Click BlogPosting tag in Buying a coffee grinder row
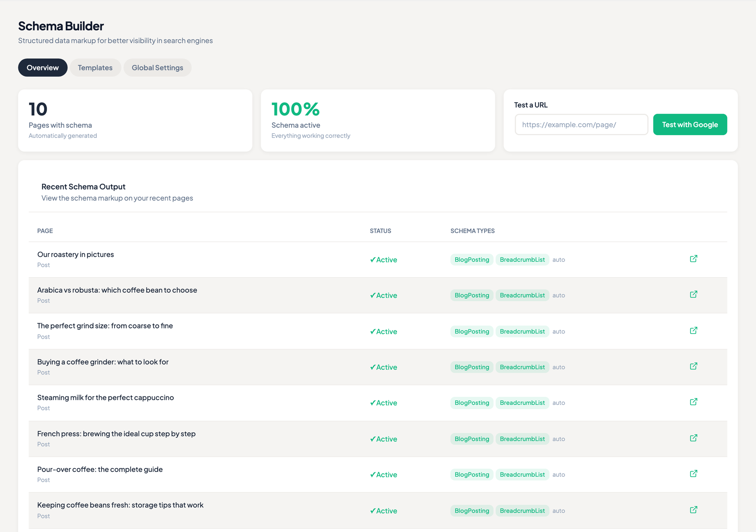This screenshot has width=756, height=532. tap(472, 367)
